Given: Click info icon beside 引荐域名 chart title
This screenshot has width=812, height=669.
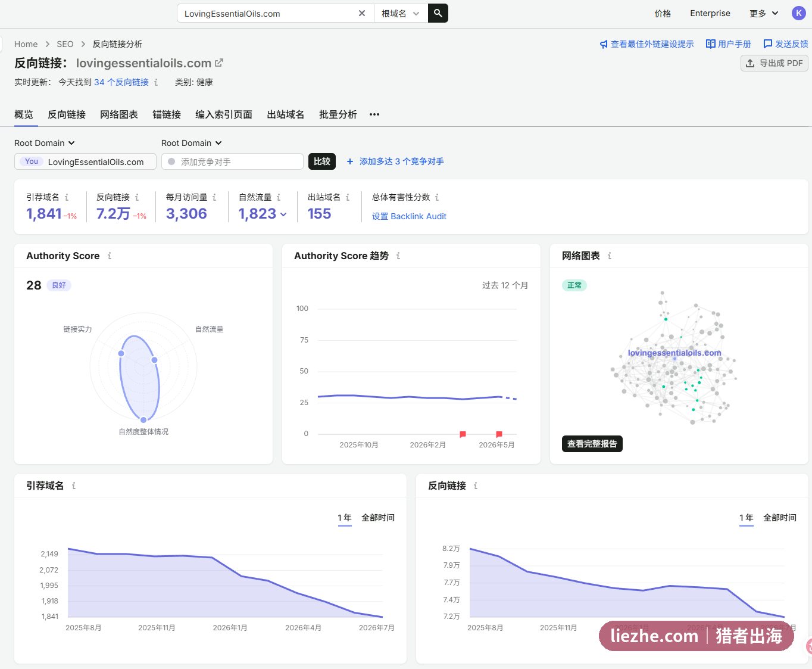Looking at the screenshot, I should pyautogui.click(x=74, y=486).
